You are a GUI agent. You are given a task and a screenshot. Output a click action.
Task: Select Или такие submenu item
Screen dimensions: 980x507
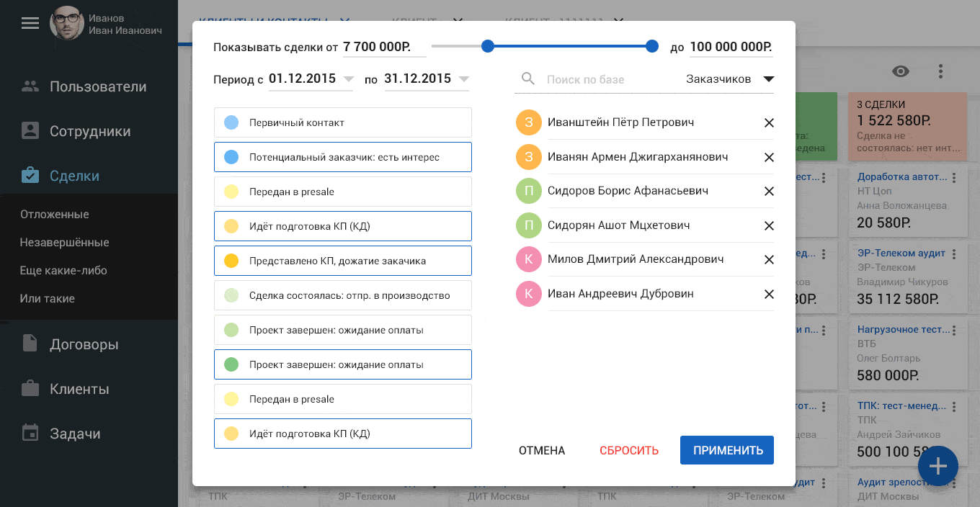(x=48, y=298)
